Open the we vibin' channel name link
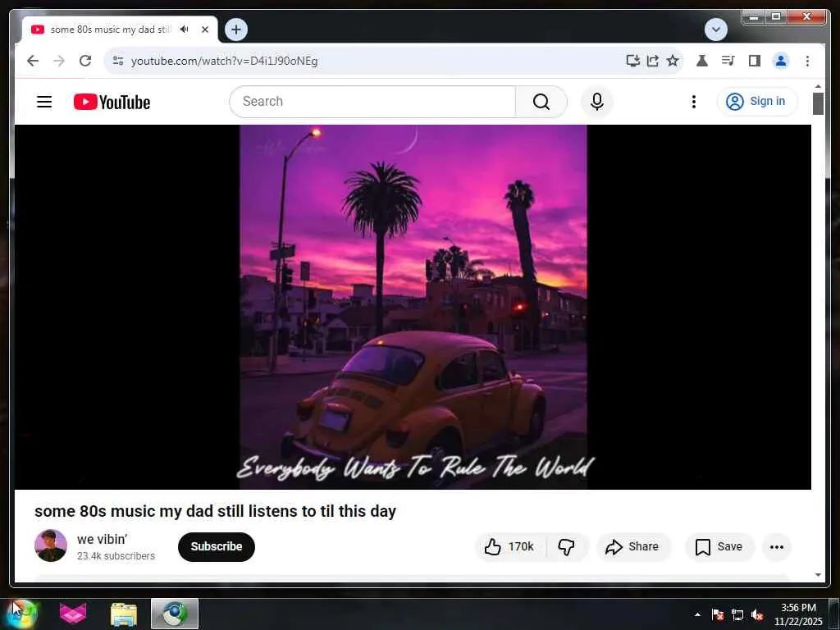840x630 pixels. [x=102, y=539]
